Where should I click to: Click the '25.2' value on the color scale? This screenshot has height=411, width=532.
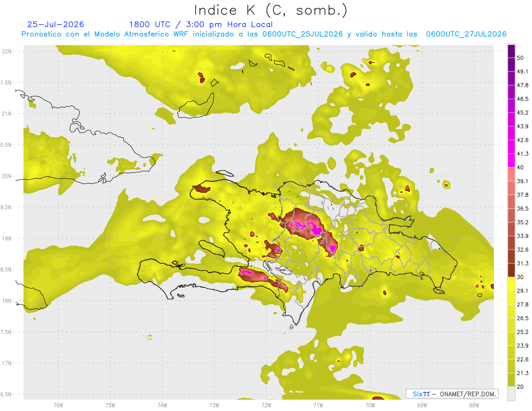(x=523, y=332)
